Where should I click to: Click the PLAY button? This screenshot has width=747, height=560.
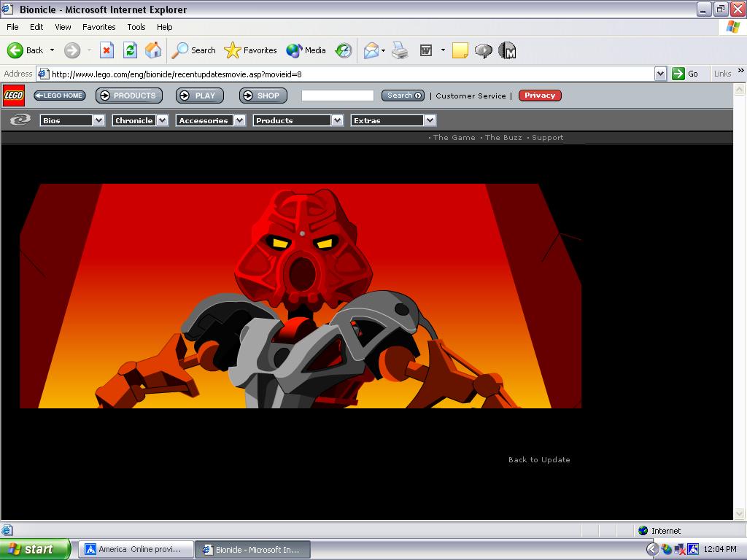pyautogui.click(x=199, y=96)
